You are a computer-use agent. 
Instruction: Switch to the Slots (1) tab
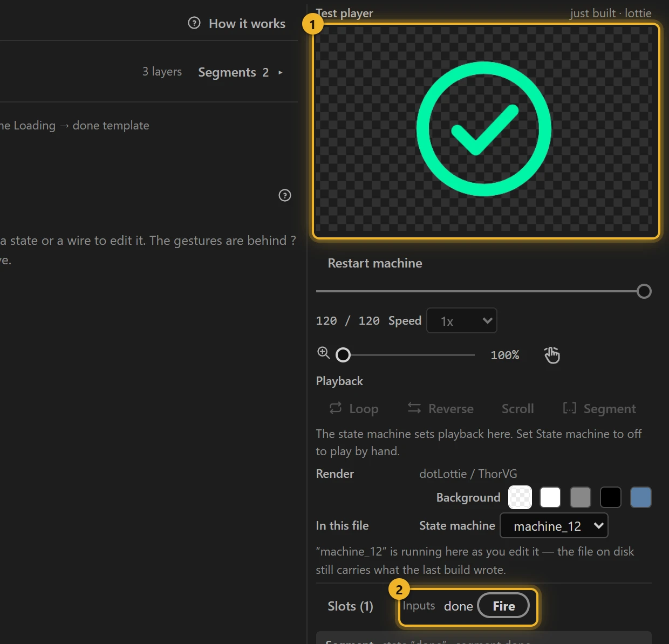pyautogui.click(x=351, y=606)
